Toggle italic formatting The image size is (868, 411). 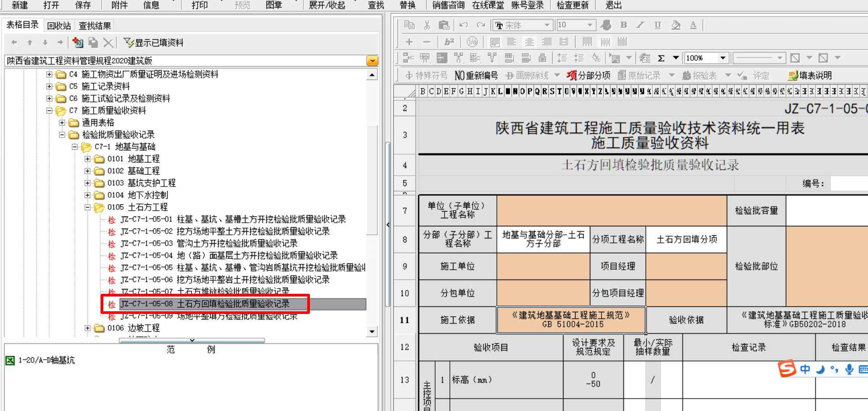640,25
